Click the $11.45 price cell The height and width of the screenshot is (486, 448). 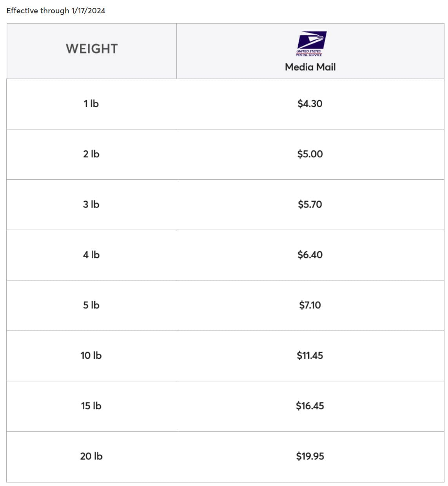point(310,356)
